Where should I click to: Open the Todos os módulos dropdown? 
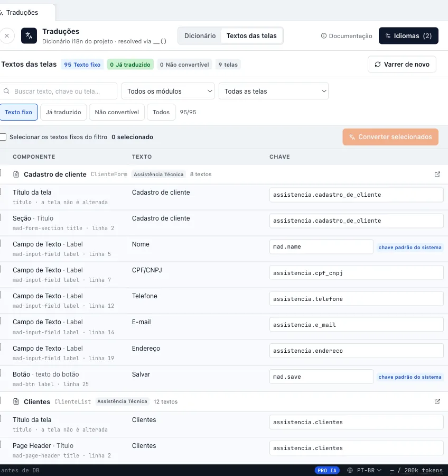(167, 91)
